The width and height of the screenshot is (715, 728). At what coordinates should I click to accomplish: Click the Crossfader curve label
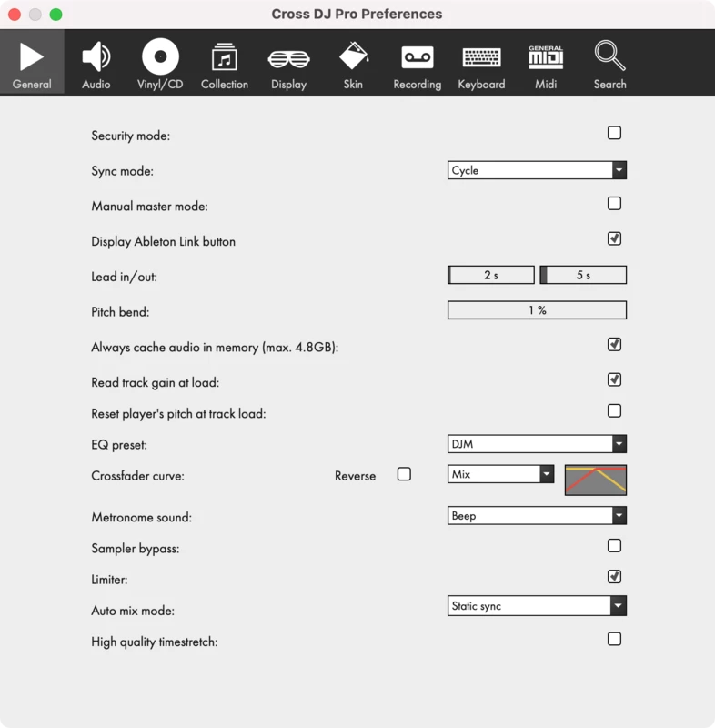coord(137,476)
